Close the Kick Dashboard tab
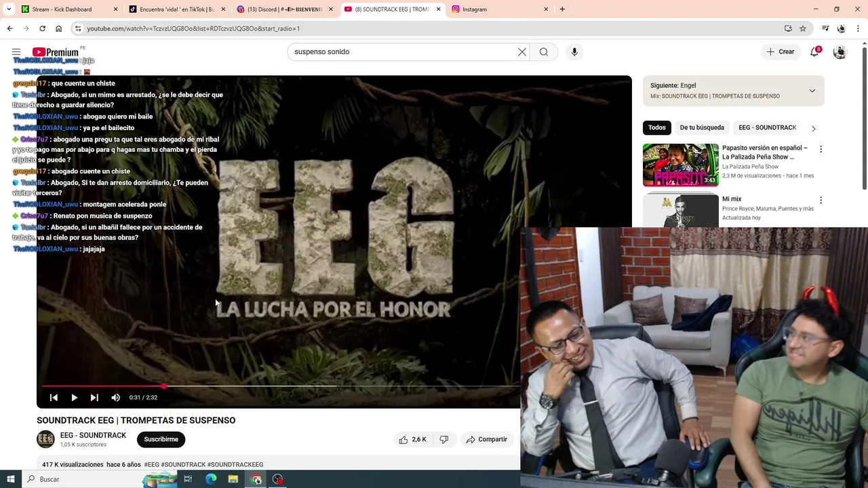Screen dimensions: 868x488 click(x=115, y=9)
